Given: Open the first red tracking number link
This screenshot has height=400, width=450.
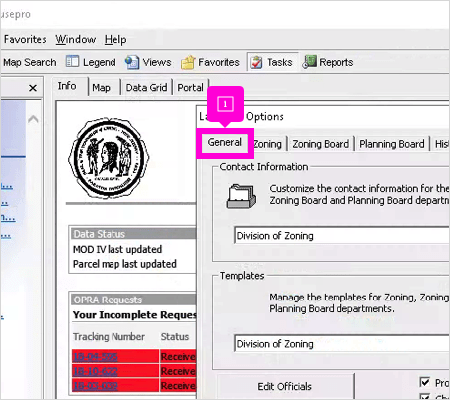Looking at the screenshot, I should 95,357.
